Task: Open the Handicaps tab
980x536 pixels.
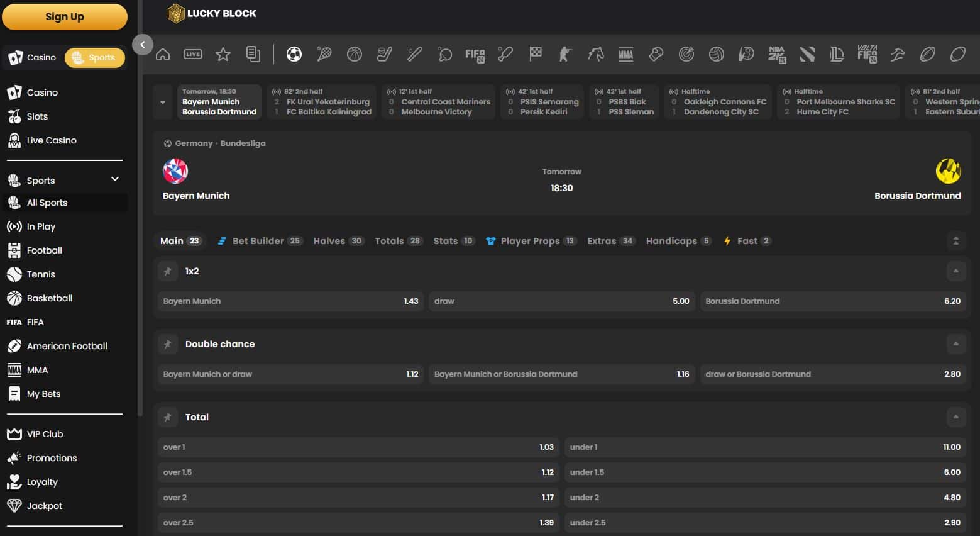Action: (x=679, y=241)
